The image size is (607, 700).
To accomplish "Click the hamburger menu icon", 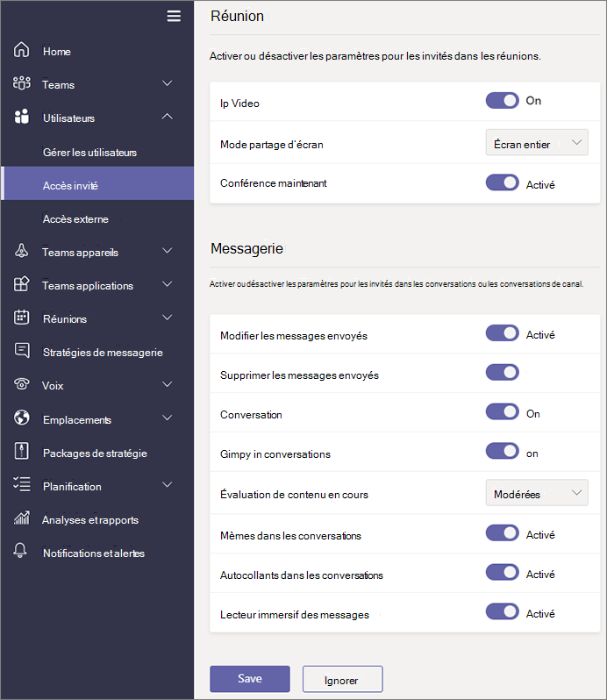I will pos(174,16).
